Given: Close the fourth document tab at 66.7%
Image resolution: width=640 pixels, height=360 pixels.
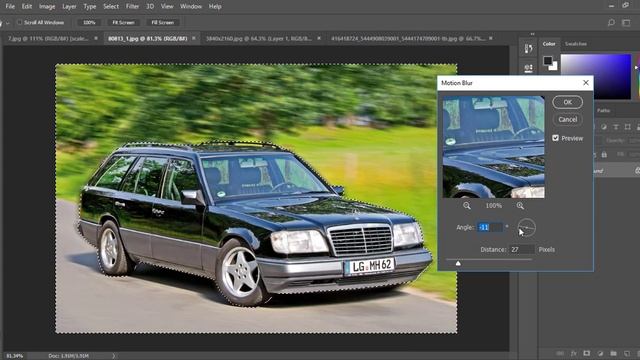Looking at the screenshot, I should pos(491,38).
